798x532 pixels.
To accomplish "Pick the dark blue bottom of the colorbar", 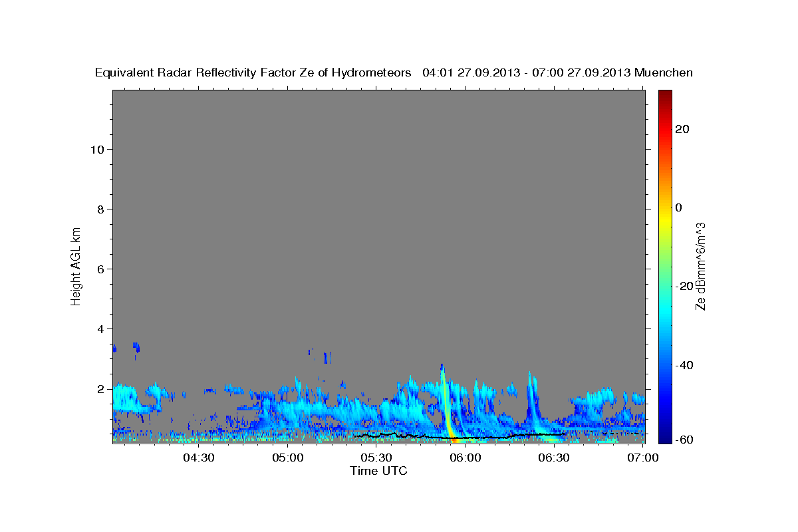I will coord(665,437).
